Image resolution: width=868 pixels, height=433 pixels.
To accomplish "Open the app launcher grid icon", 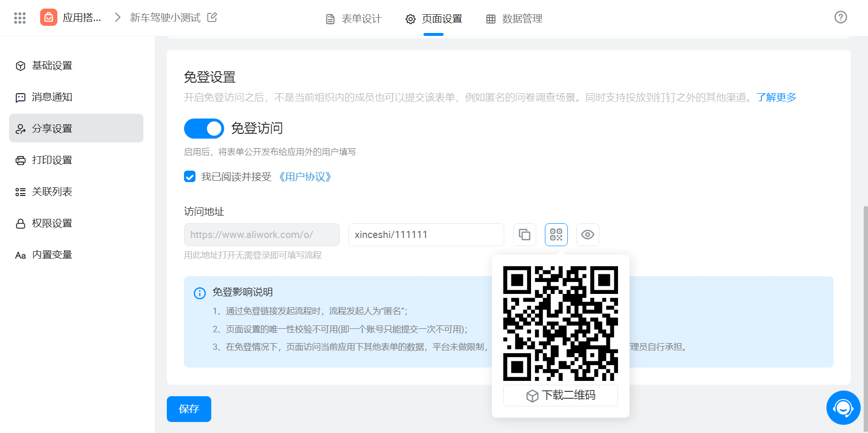I will pyautogui.click(x=20, y=18).
